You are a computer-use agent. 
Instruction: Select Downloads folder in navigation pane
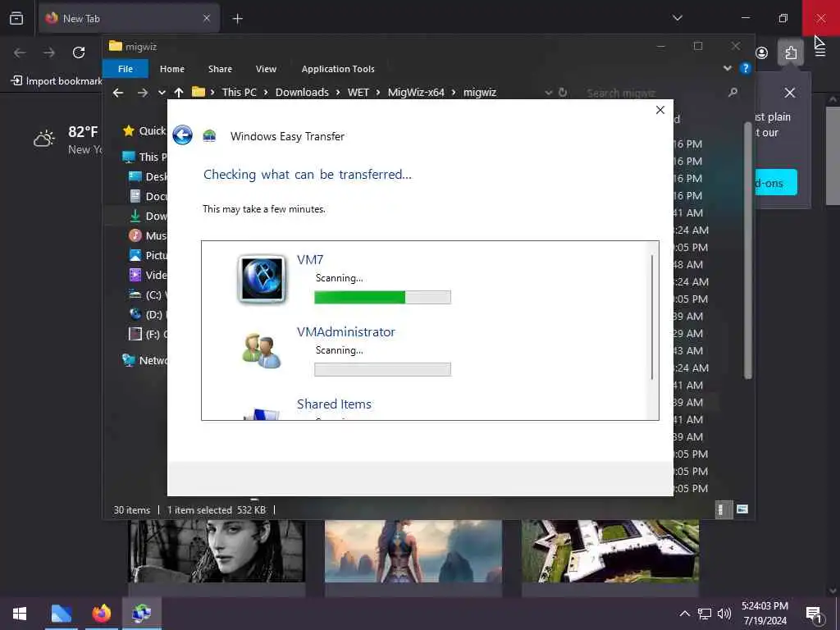148,216
